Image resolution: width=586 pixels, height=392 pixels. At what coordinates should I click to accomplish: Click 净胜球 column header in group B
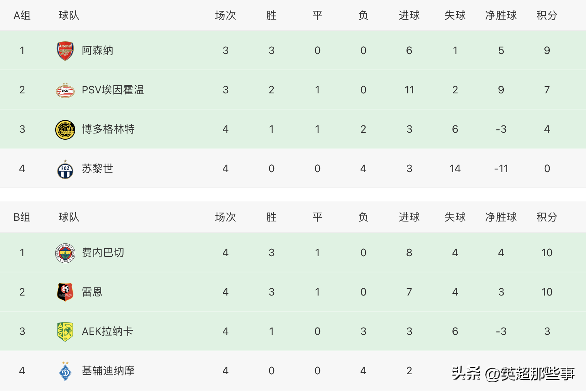click(501, 217)
